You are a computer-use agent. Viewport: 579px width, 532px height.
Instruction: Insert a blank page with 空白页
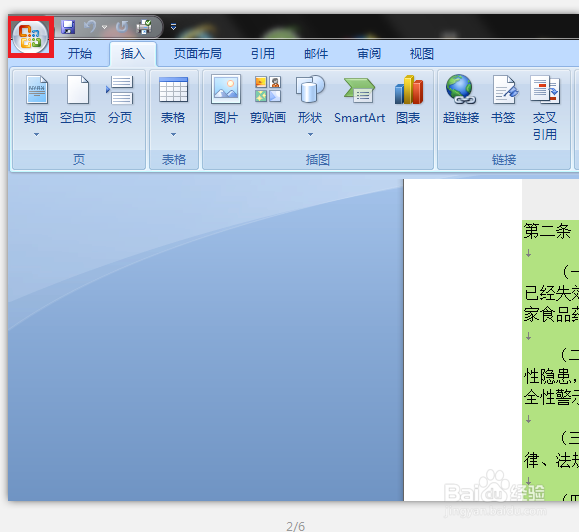(78, 100)
